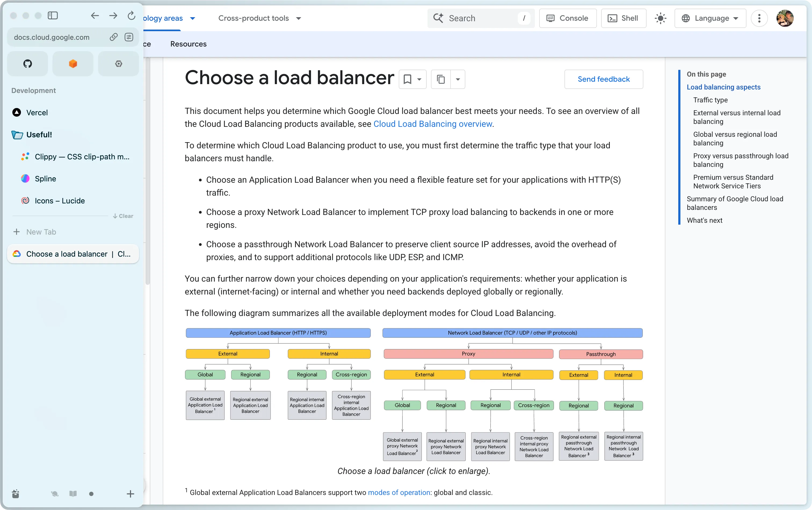
Task: Open site settings icon in address bar
Action: coord(129,37)
